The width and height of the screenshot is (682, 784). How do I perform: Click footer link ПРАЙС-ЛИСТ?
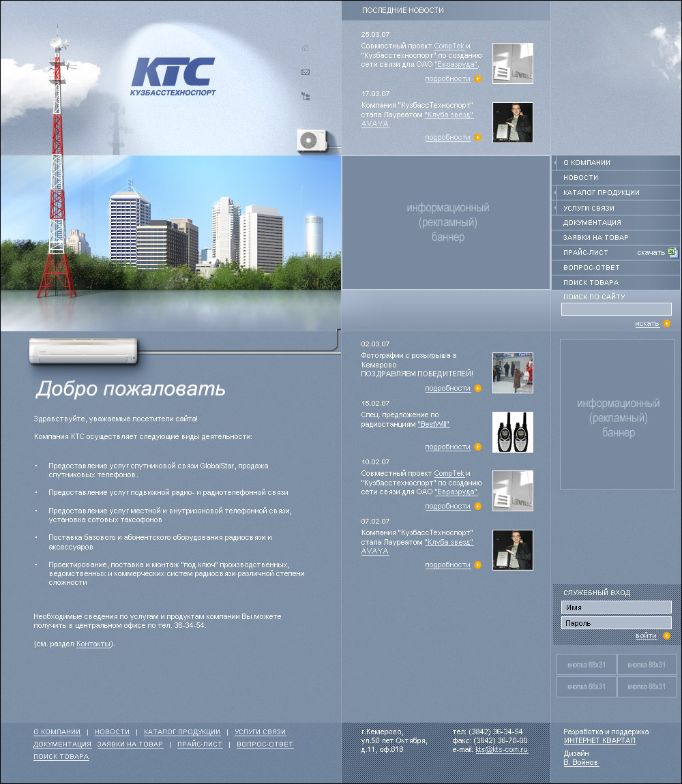[200, 744]
